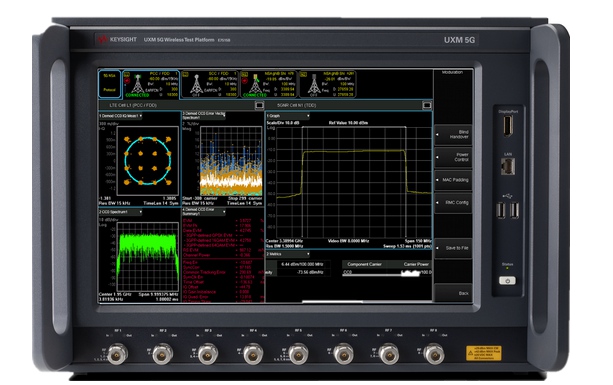The height and width of the screenshot is (385, 613).
Task: Toggle the hardware power button under Status
Action: coord(507,281)
